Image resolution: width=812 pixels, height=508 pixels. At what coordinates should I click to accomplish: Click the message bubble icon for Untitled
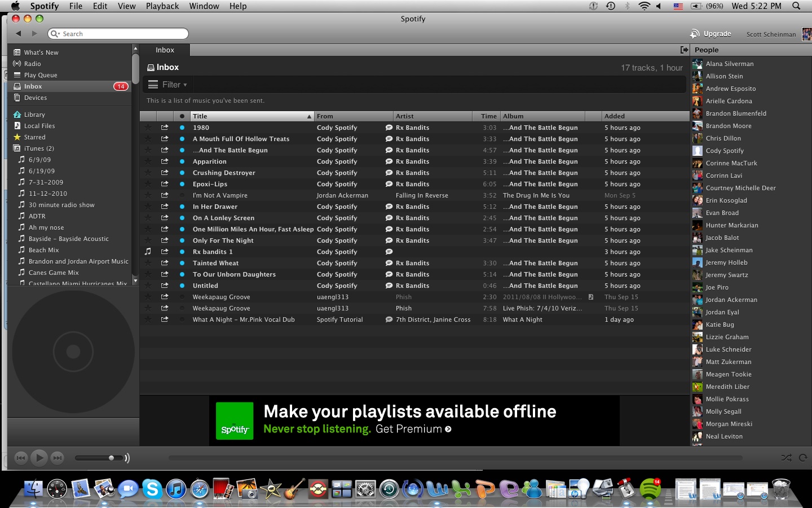coord(389,286)
